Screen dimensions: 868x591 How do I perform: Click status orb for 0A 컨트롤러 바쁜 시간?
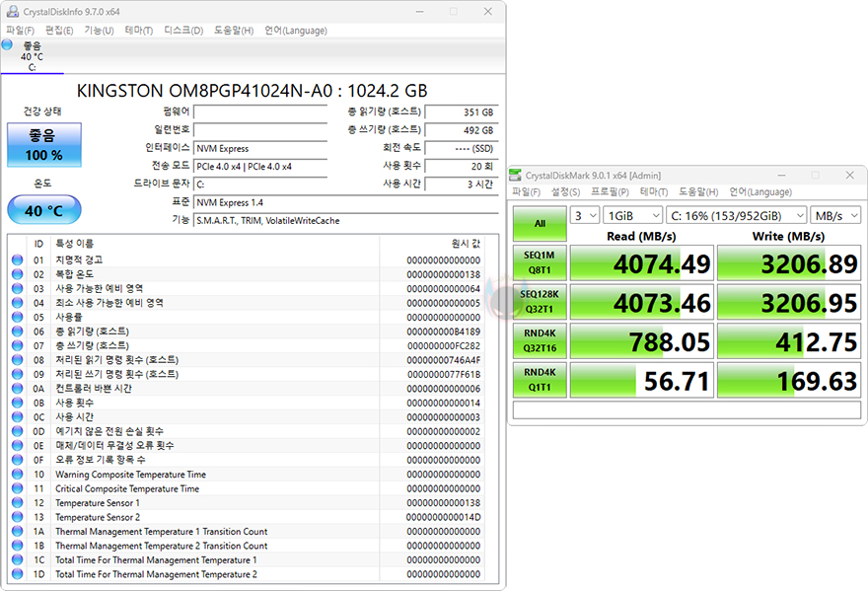coord(17,389)
